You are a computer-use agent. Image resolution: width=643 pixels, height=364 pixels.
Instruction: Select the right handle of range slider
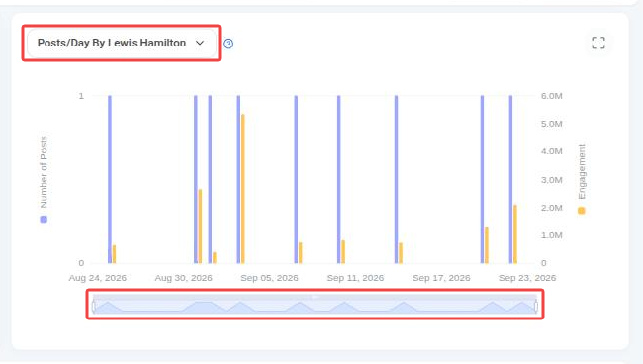pos(535,307)
